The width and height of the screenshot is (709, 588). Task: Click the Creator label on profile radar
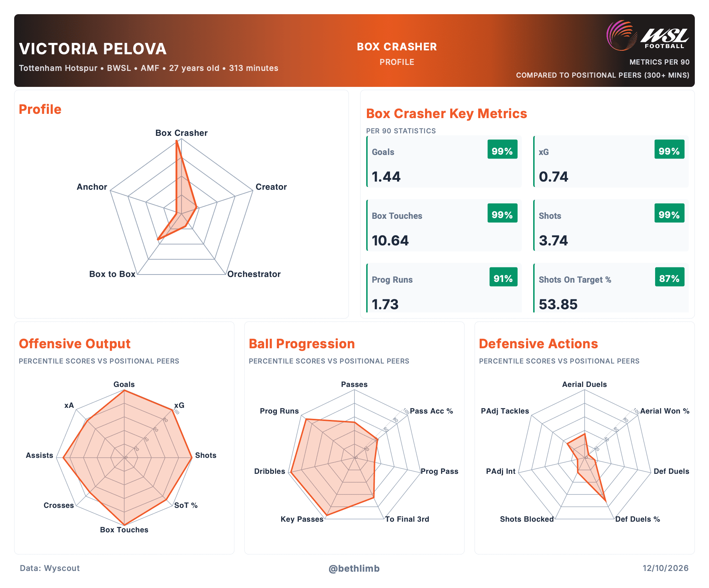pyautogui.click(x=271, y=187)
